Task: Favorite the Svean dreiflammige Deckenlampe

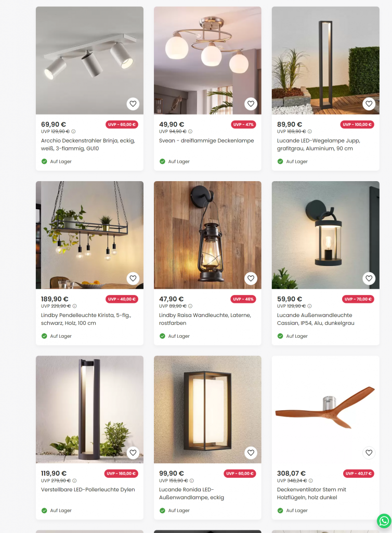Action: pyautogui.click(x=251, y=104)
